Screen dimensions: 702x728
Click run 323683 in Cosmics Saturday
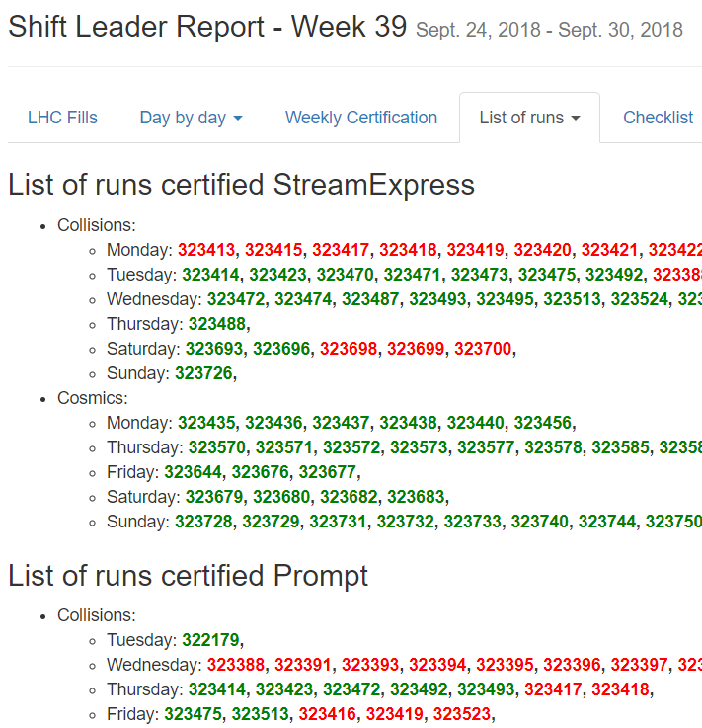pyautogui.click(x=416, y=497)
